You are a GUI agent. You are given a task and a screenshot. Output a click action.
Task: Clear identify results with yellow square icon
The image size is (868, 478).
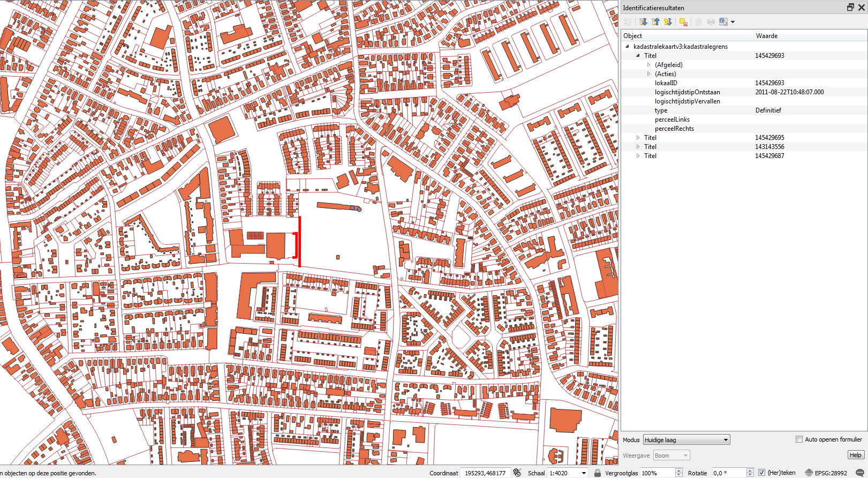click(683, 22)
